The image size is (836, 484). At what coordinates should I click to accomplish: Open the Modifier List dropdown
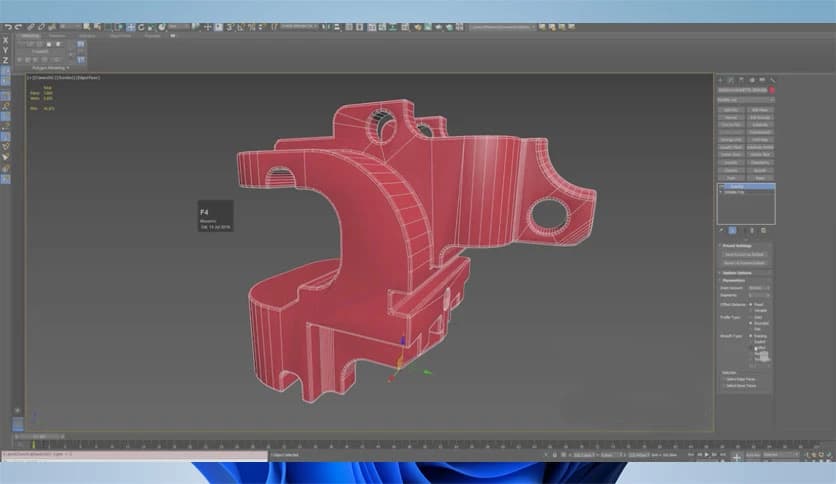745,100
